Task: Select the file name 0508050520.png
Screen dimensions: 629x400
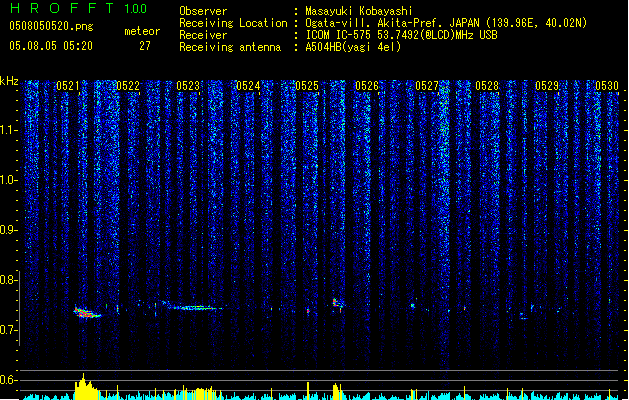Action: click(51, 26)
